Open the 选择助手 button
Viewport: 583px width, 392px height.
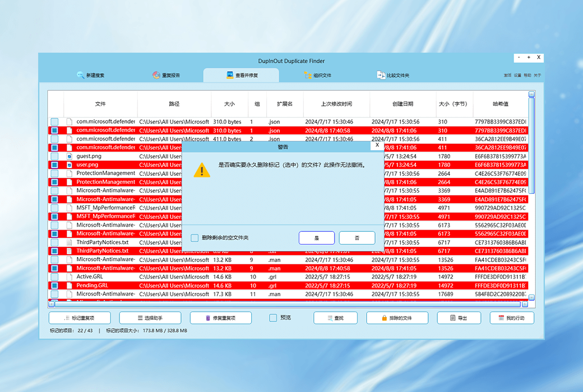click(x=150, y=318)
